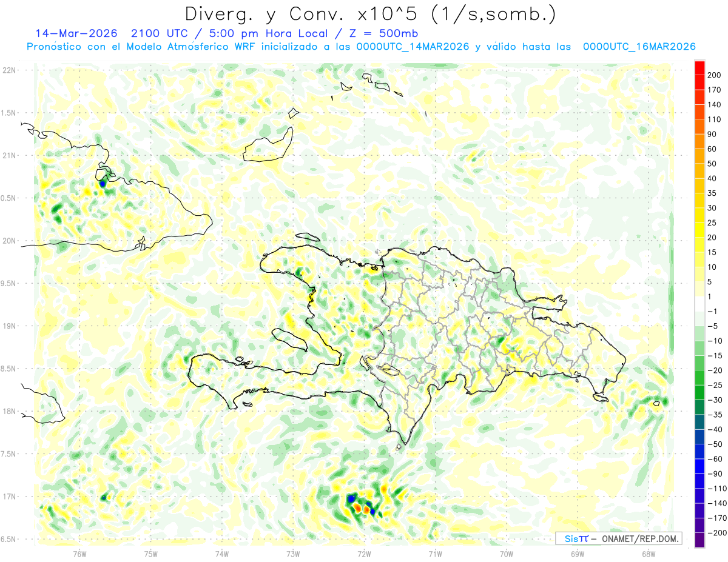Select the white colorbar segment between 1 and -1
Screen dimensions: 728x562
point(699,304)
